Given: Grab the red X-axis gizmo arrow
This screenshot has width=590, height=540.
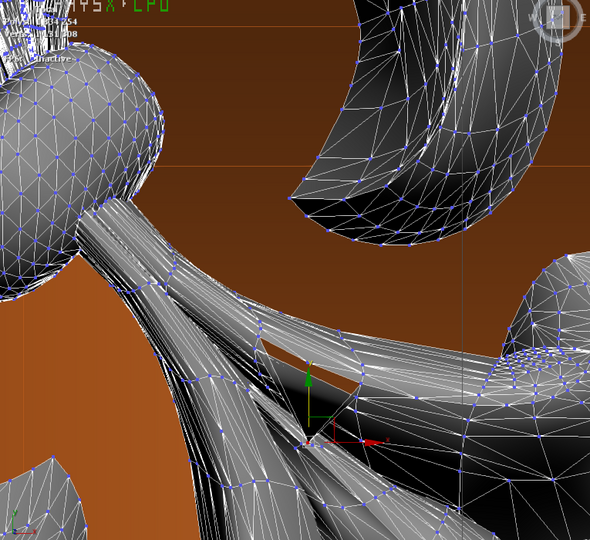Looking at the screenshot, I should click(373, 443).
